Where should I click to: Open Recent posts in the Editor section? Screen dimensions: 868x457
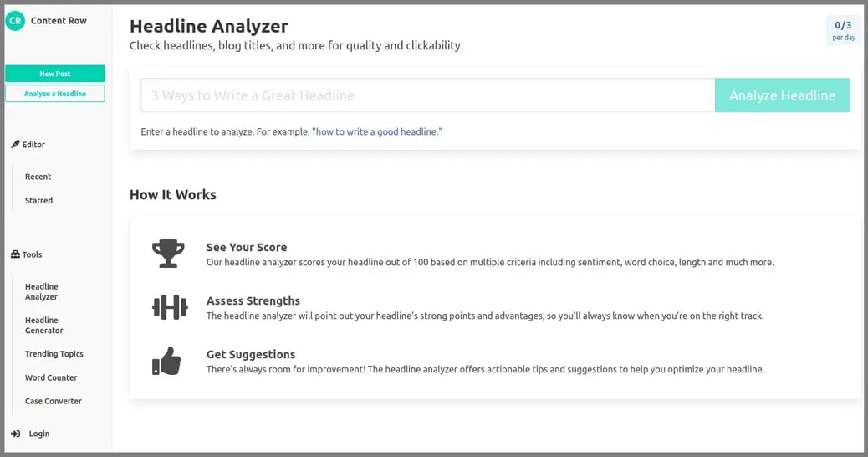(38, 177)
